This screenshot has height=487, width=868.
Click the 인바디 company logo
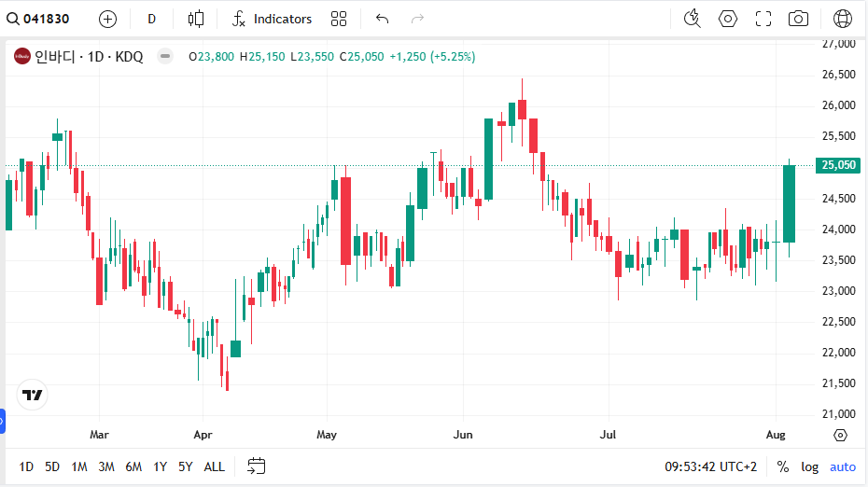tap(22, 57)
